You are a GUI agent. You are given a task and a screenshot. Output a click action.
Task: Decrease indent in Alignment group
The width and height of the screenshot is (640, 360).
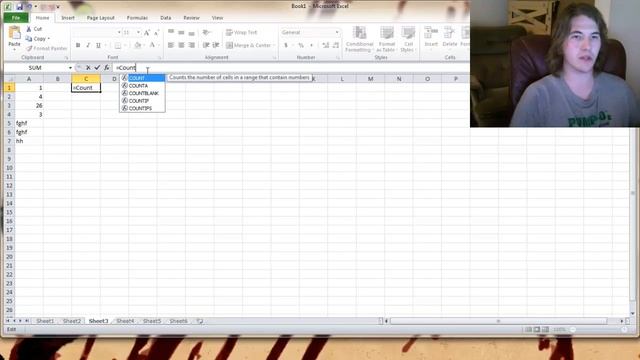[x=206, y=45]
